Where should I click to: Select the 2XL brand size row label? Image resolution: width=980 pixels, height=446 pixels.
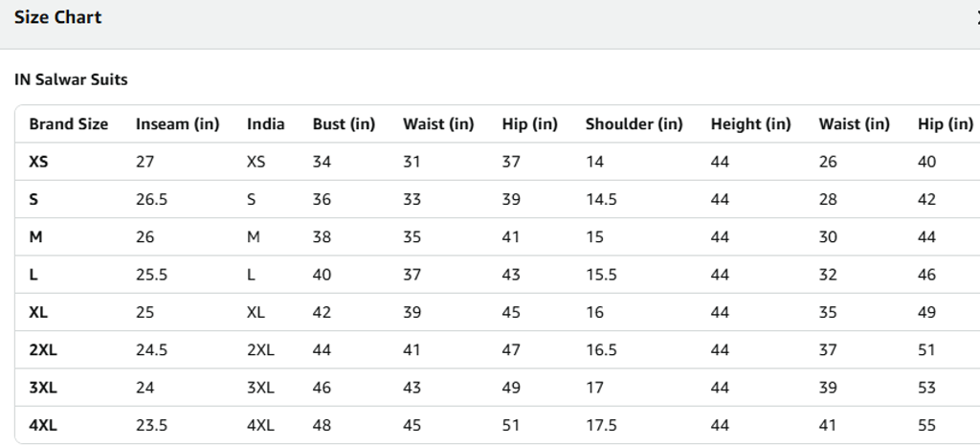[43, 350]
